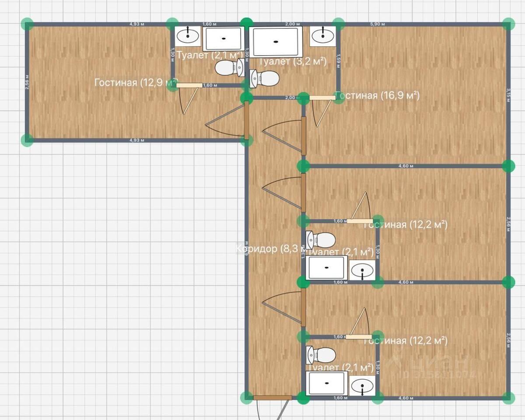Select the Гостиная (12,9 м²) room label

click(136, 82)
